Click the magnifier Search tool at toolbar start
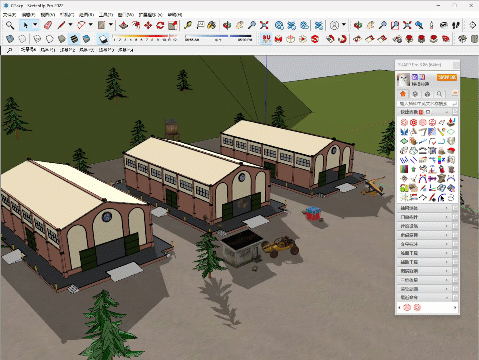 [x=10, y=25]
